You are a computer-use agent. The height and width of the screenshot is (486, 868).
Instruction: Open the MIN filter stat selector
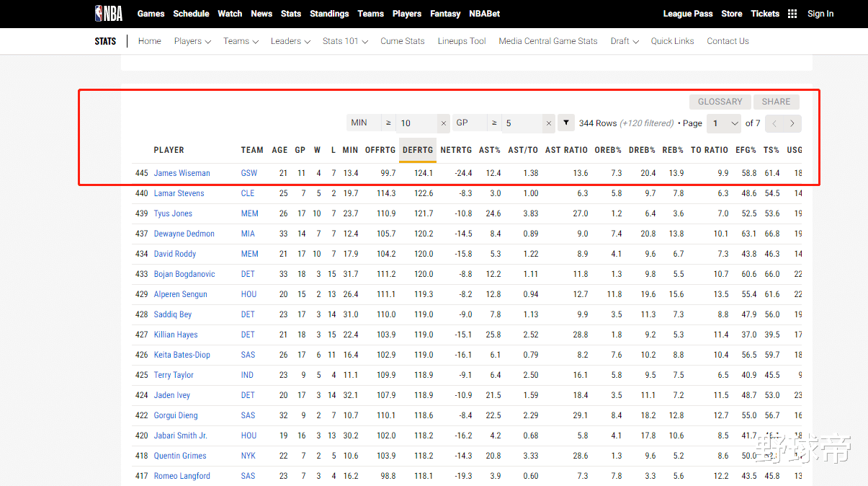[x=364, y=123]
